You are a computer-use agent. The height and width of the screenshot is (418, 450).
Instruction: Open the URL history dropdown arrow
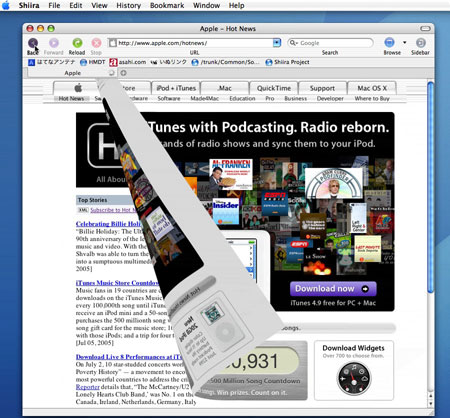pyautogui.click(x=277, y=43)
